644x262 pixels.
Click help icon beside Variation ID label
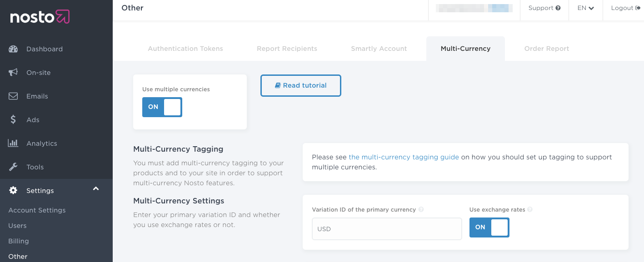tap(421, 210)
